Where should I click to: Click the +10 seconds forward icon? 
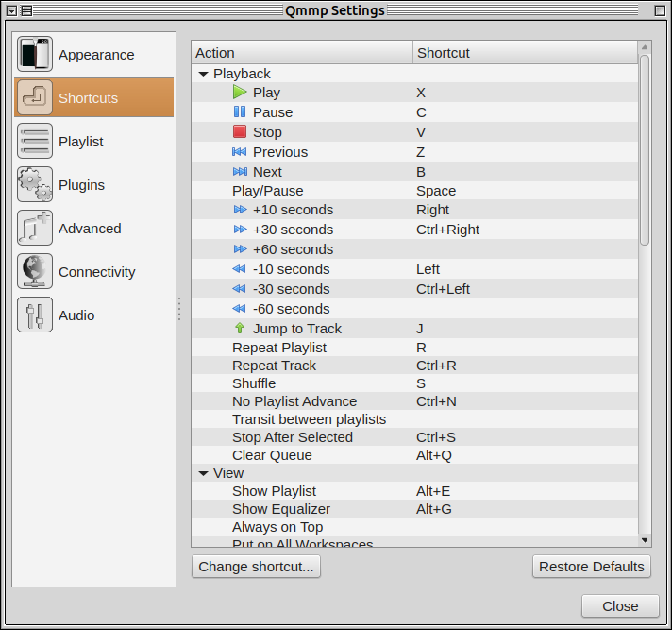(240, 210)
